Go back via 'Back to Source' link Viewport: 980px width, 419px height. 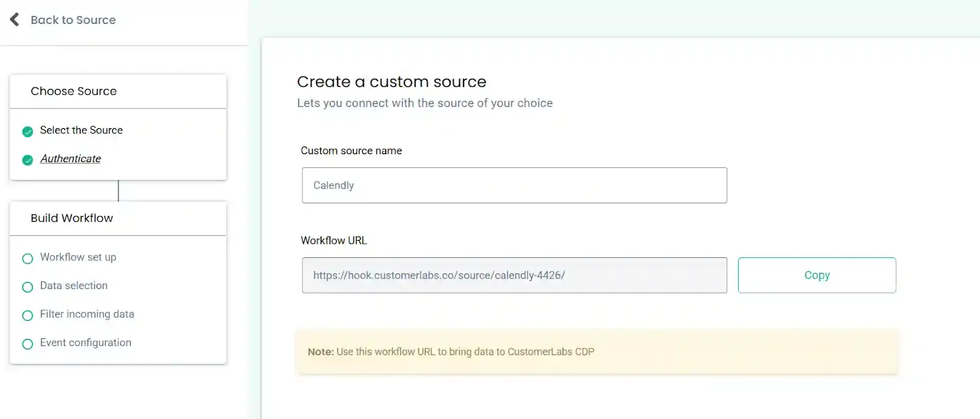[73, 20]
